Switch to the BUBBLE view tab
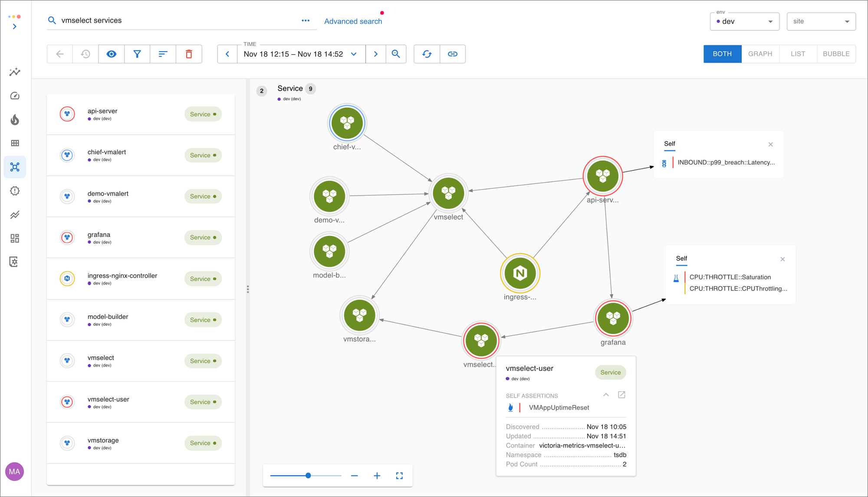868x497 pixels. click(836, 54)
